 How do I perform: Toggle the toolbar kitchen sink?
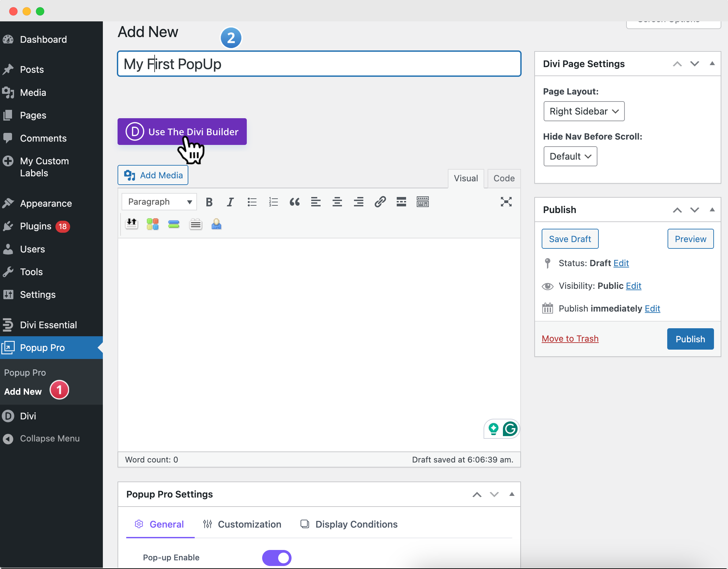[423, 202]
